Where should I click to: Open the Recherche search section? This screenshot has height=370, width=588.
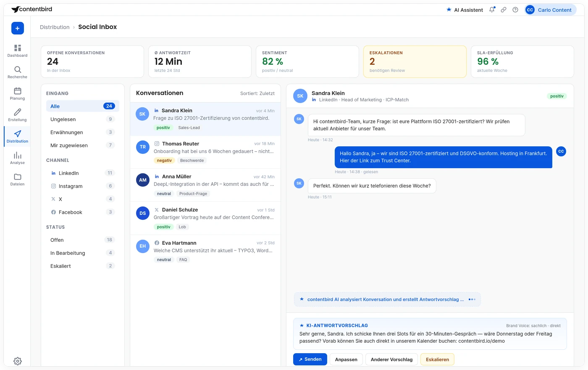pyautogui.click(x=17, y=72)
